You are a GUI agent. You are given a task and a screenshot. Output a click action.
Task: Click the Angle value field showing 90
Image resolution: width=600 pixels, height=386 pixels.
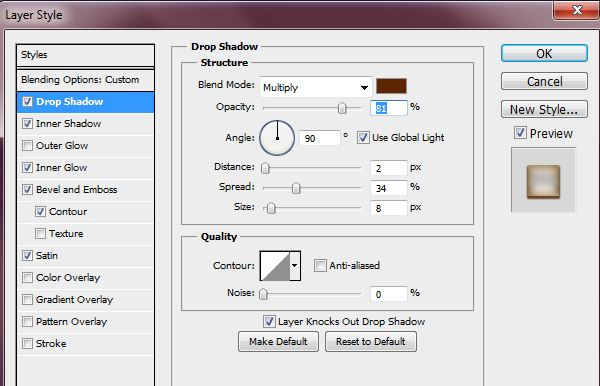[320, 138]
